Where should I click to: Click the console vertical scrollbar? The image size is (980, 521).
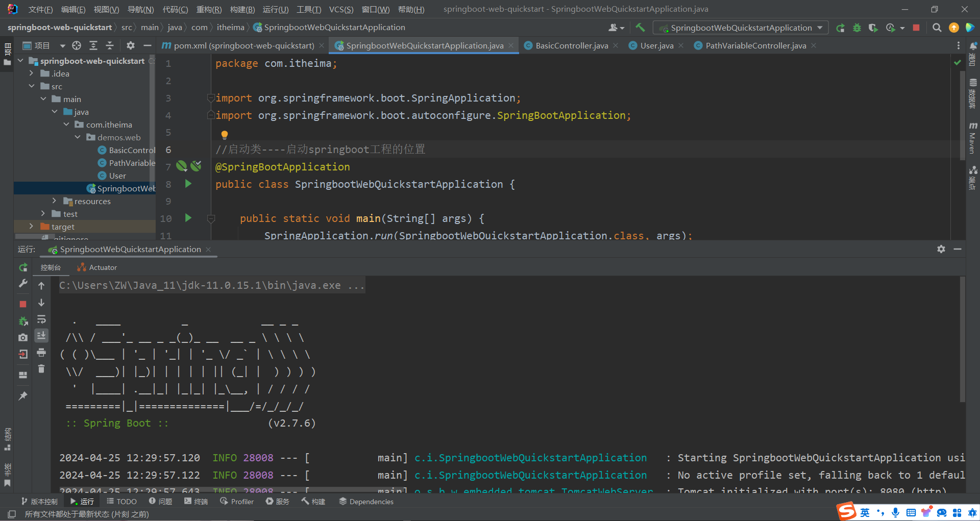962,339
